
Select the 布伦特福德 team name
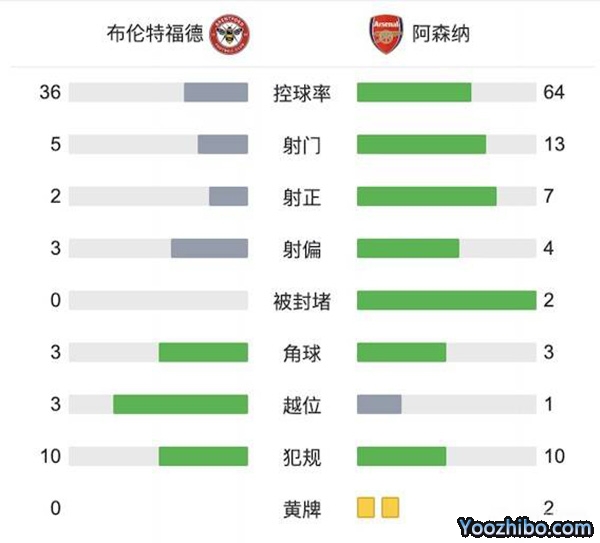(x=155, y=35)
